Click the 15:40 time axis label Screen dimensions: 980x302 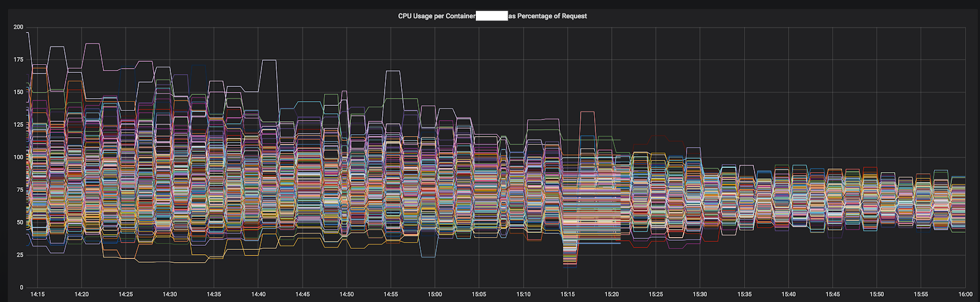(789, 295)
